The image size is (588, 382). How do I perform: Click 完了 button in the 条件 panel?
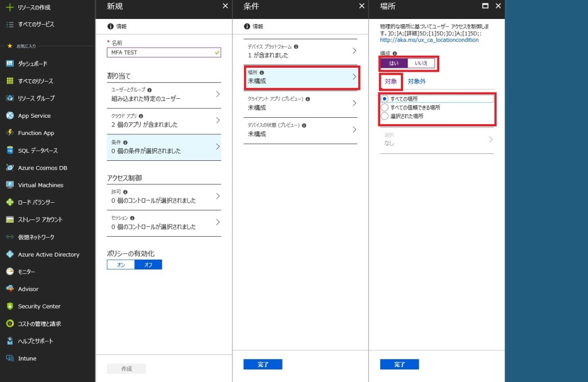pyautogui.click(x=263, y=364)
